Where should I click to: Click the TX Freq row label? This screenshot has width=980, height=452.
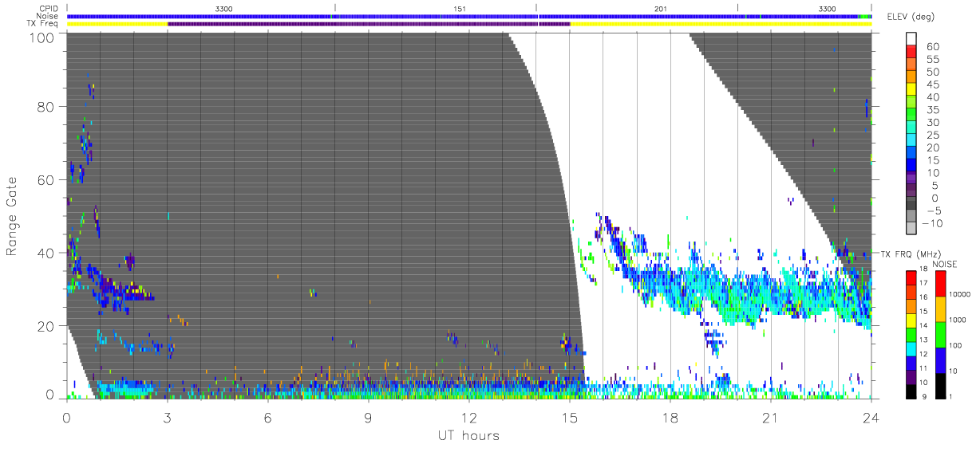pos(41,23)
